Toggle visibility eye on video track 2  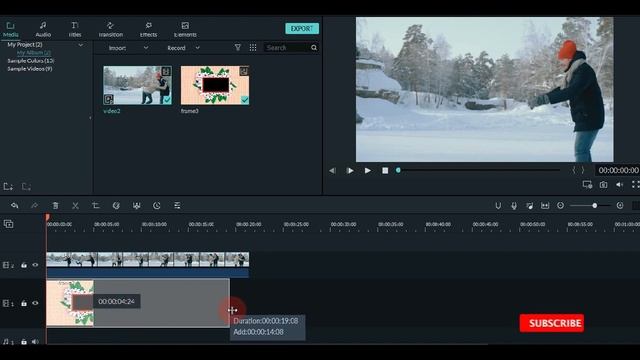(36, 265)
